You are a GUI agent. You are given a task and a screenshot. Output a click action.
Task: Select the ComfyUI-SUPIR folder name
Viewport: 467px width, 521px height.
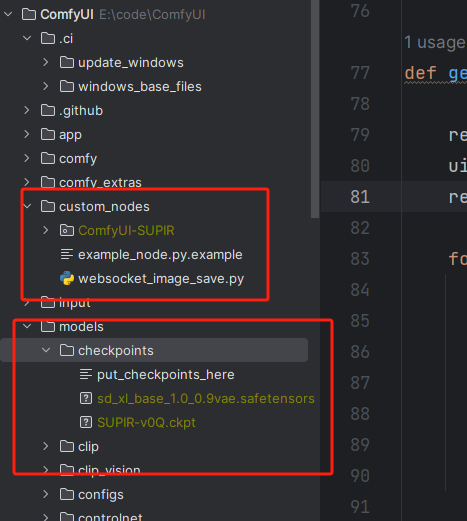coord(126,230)
